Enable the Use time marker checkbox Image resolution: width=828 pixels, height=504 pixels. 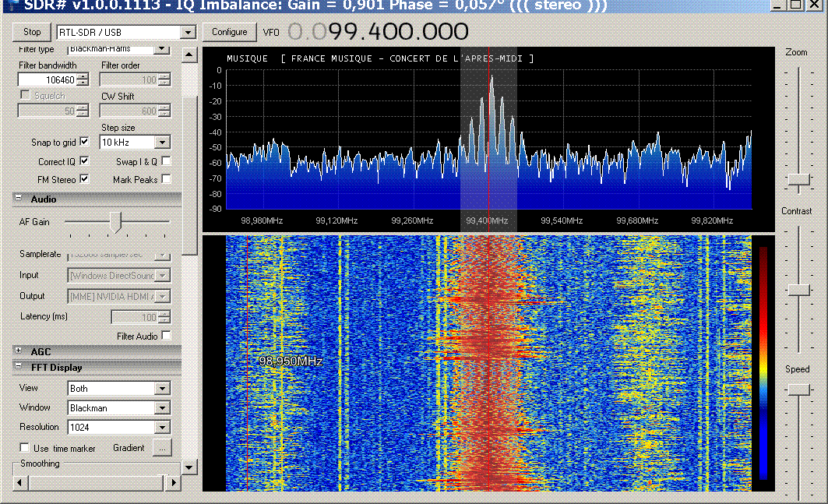[24, 447]
